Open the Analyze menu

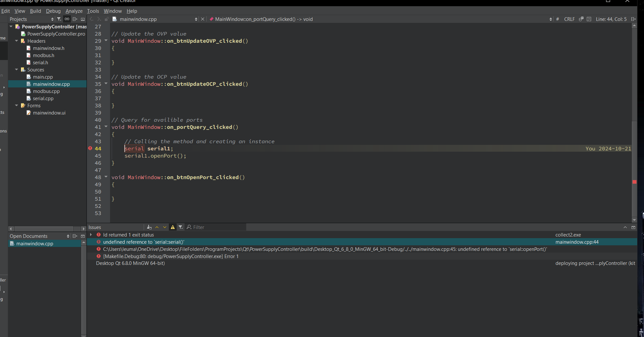click(x=74, y=11)
